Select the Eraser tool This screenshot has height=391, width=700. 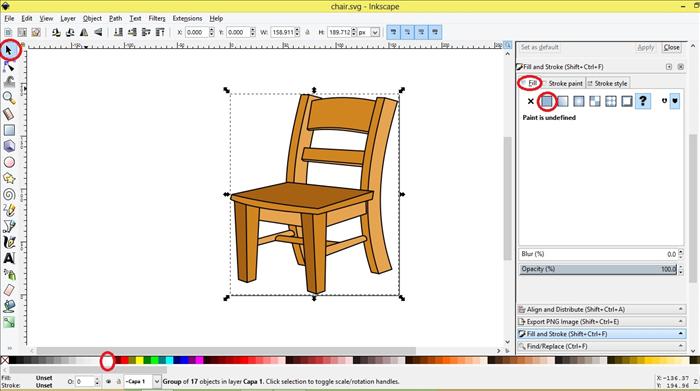click(x=9, y=291)
